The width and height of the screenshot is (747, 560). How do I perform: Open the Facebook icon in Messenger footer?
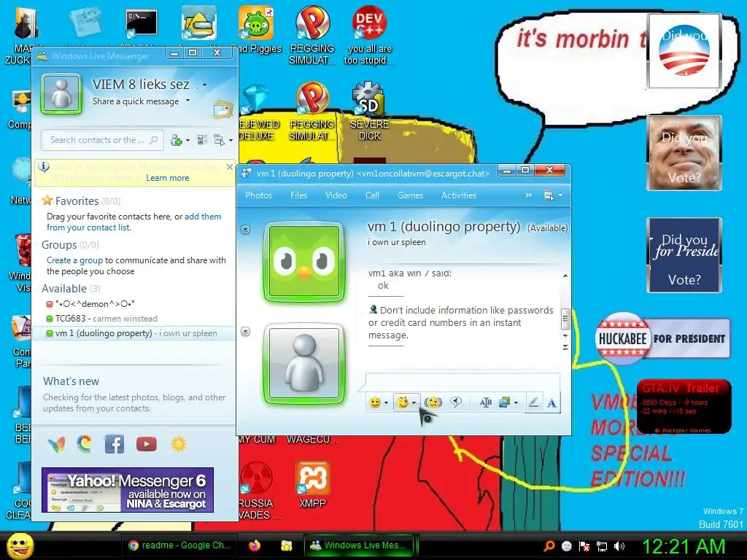pyautogui.click(x=115, y=444)
